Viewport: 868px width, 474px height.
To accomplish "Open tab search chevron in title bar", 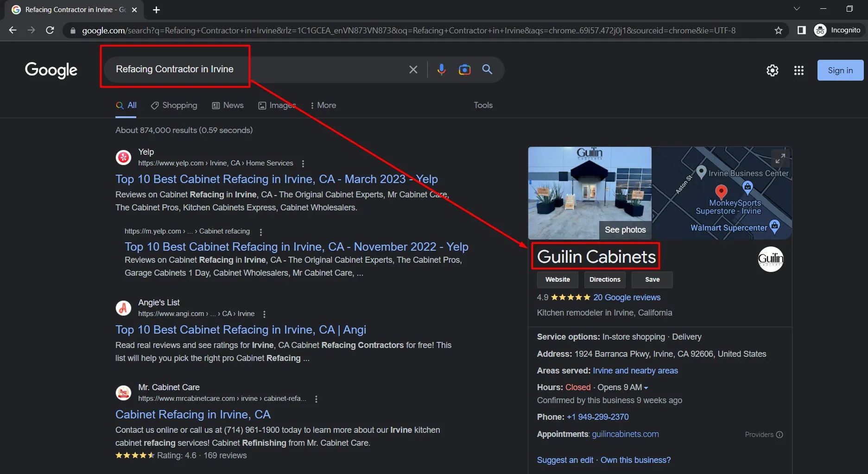I will [x=797, y=9].
